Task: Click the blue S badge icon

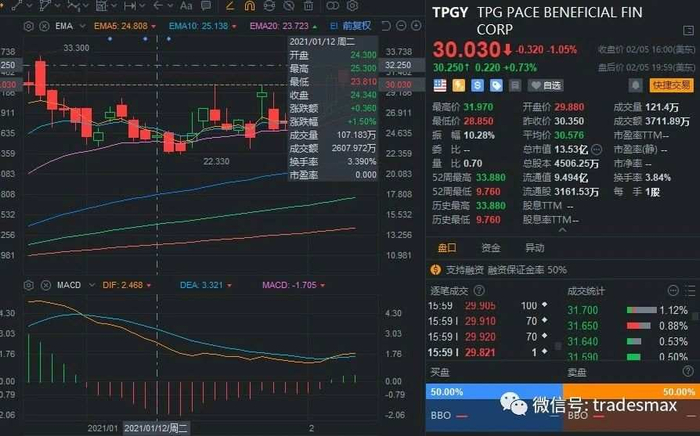Action: [x=477, y=85]
